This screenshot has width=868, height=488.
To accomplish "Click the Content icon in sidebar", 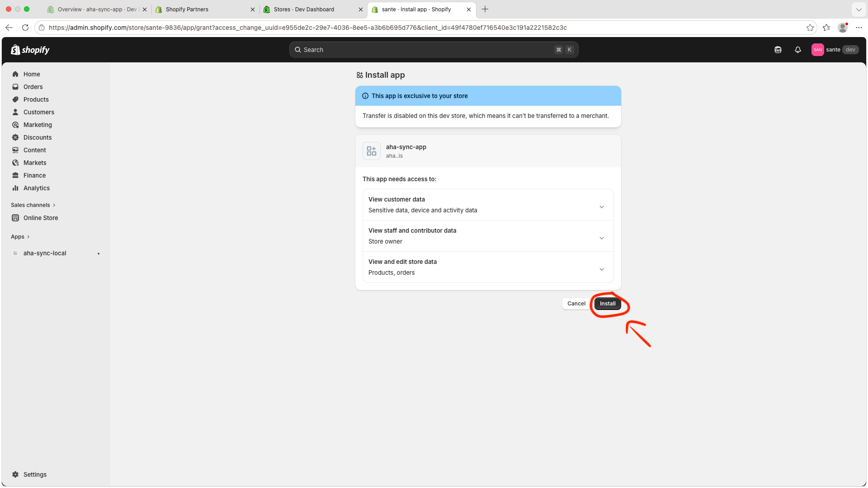I will coord(15,150).
